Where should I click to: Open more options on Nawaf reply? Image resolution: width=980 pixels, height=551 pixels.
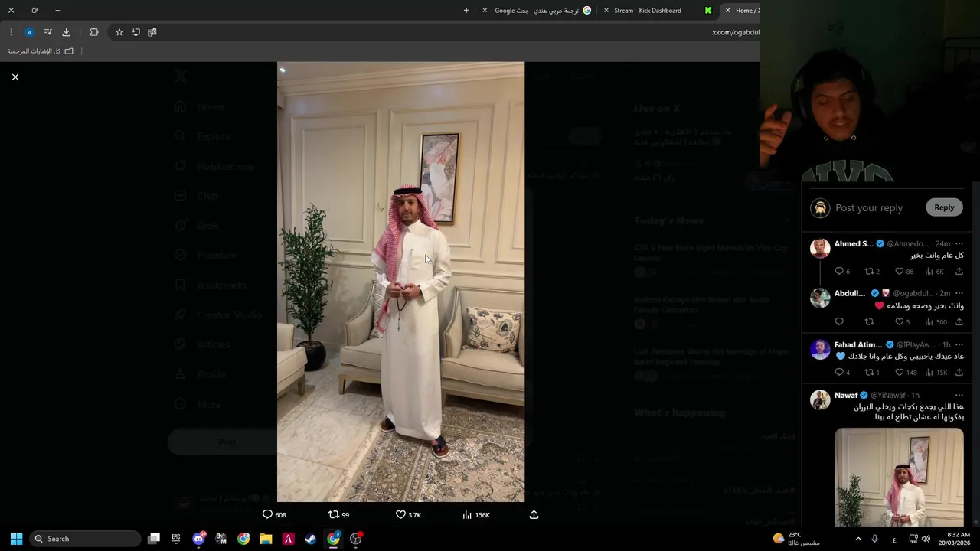959,396
